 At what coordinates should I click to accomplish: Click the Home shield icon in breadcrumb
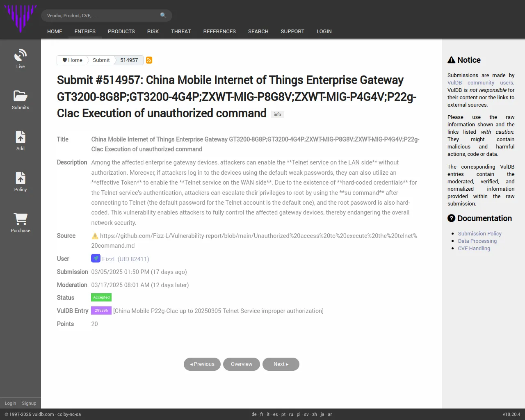tap(65, 60)
